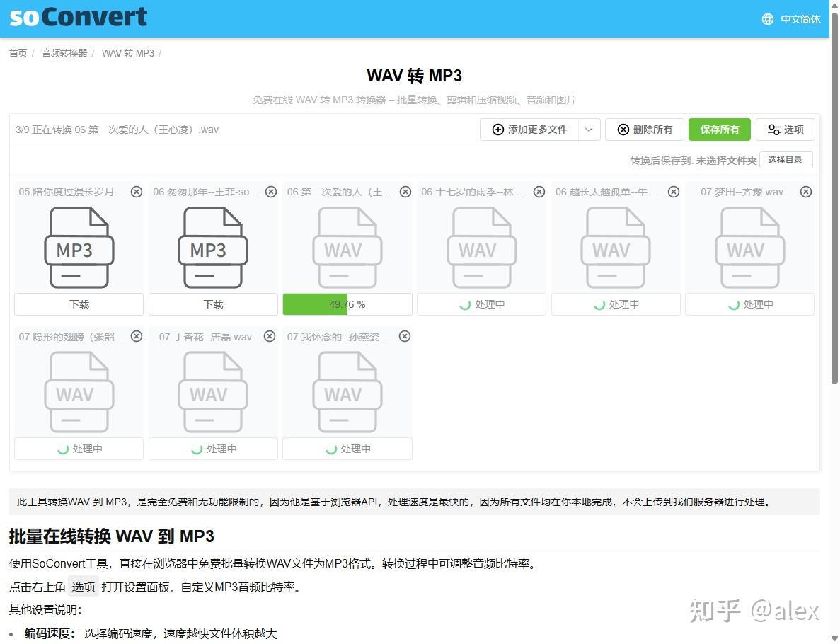
Task: Open the language selector globe icon
Action: [767, 19]
